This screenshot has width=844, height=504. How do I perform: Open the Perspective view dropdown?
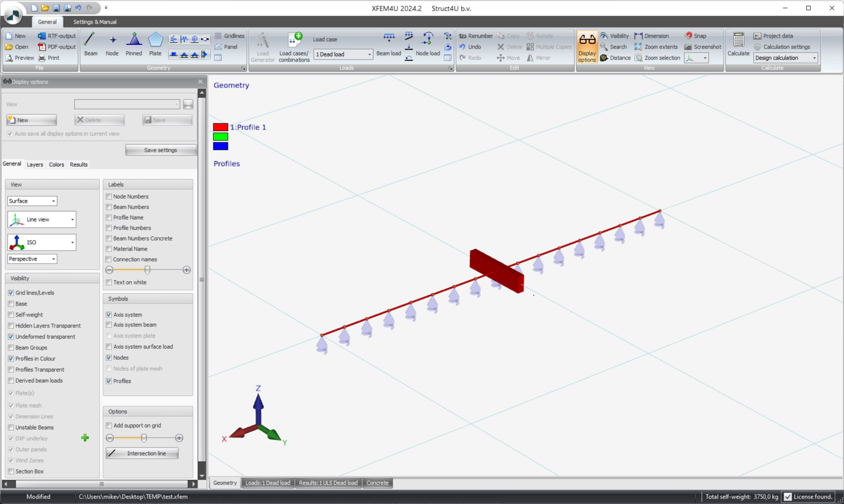point(53,259)
